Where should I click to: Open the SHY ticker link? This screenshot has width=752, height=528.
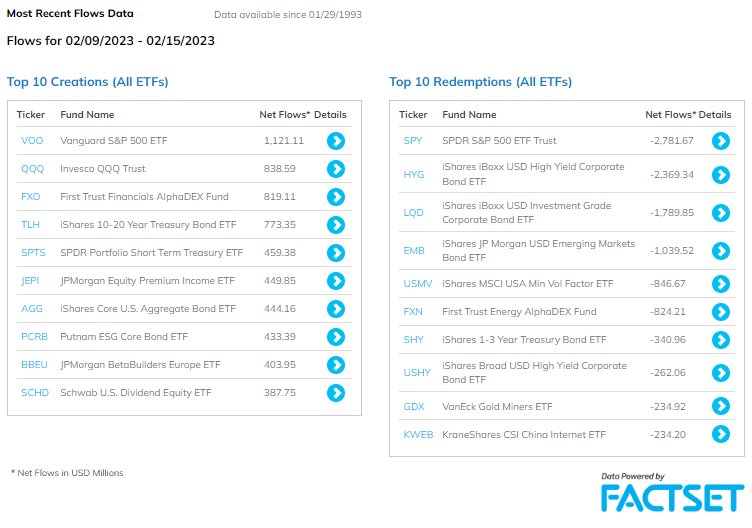tap(413, 340)
